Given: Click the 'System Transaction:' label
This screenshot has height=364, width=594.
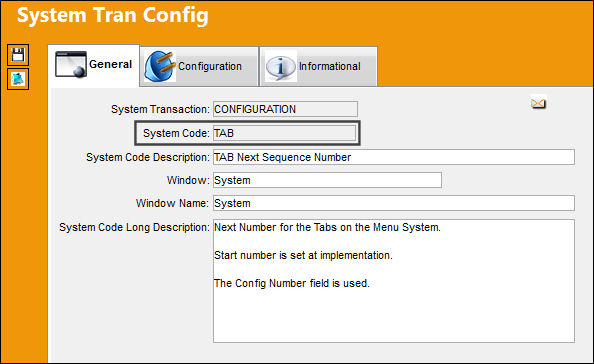Looking at the screenshot, I should tap(160, 109).
